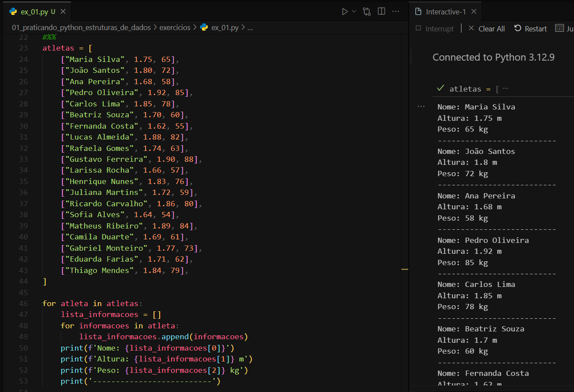This screenshot has width=574, height=392.
Task: Click the print 'Peso:' statement on line 52
Action: (x=154, y=370)
